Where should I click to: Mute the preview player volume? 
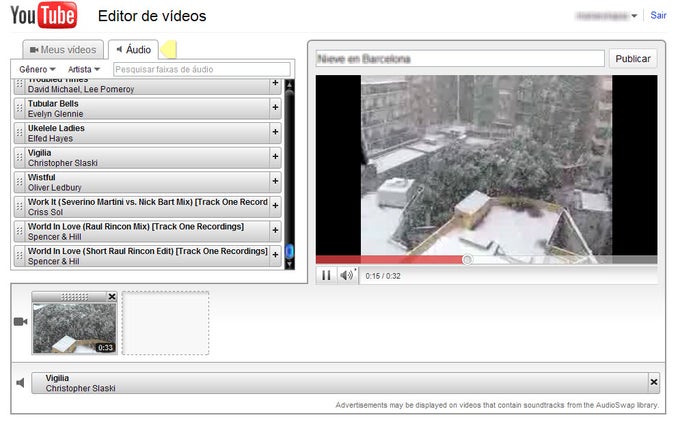point(347,275)
